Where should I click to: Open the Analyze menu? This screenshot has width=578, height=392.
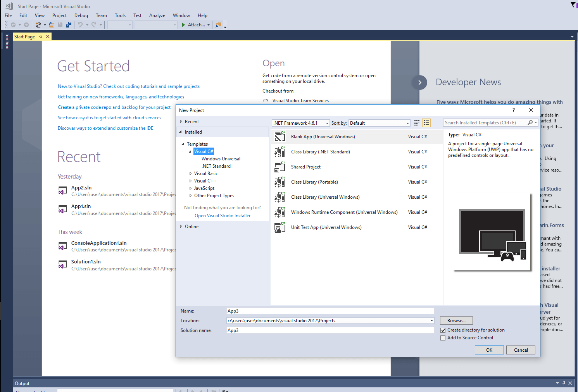click(x=157, y=15)
